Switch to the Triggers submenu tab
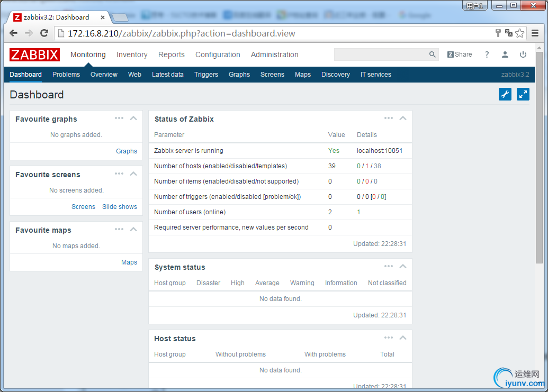 206,75
